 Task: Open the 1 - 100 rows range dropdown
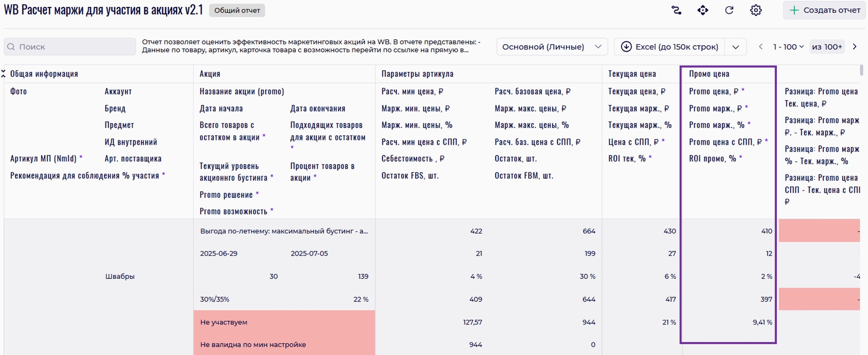pyautogui.click(x=788, y=47)
